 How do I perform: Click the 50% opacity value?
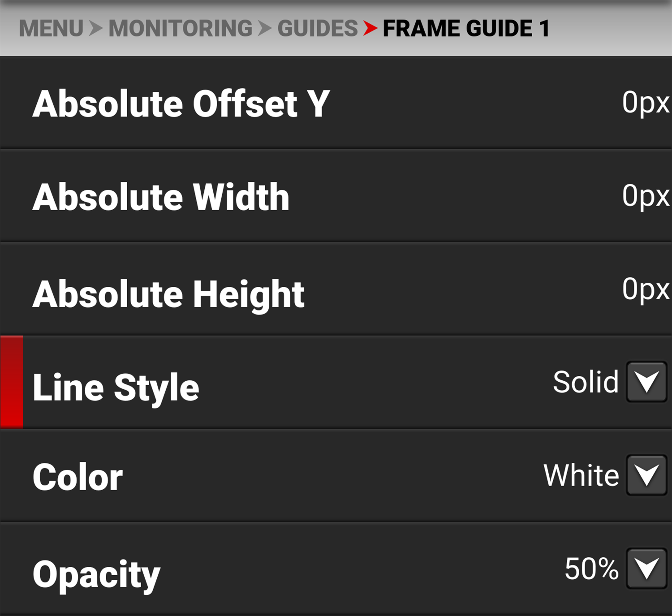pyautogui.click(x=591, y=569)
